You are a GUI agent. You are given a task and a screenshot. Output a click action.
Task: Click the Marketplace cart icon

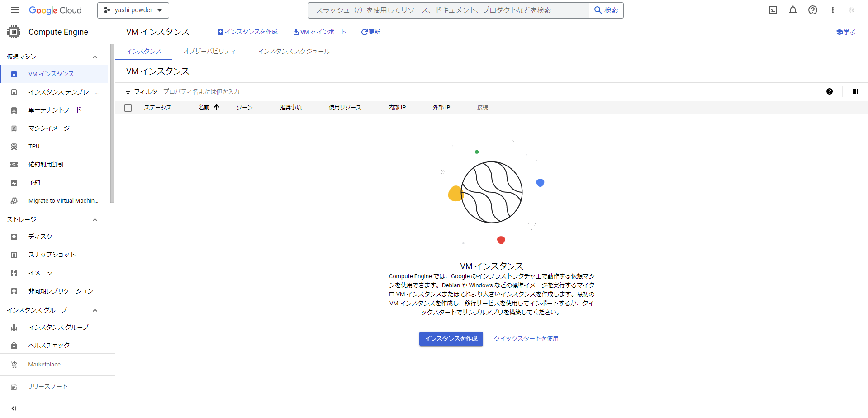14,365
